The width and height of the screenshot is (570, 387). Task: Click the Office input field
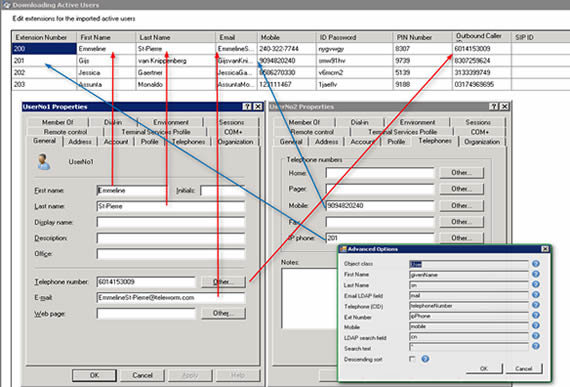(x=171, y=254)
